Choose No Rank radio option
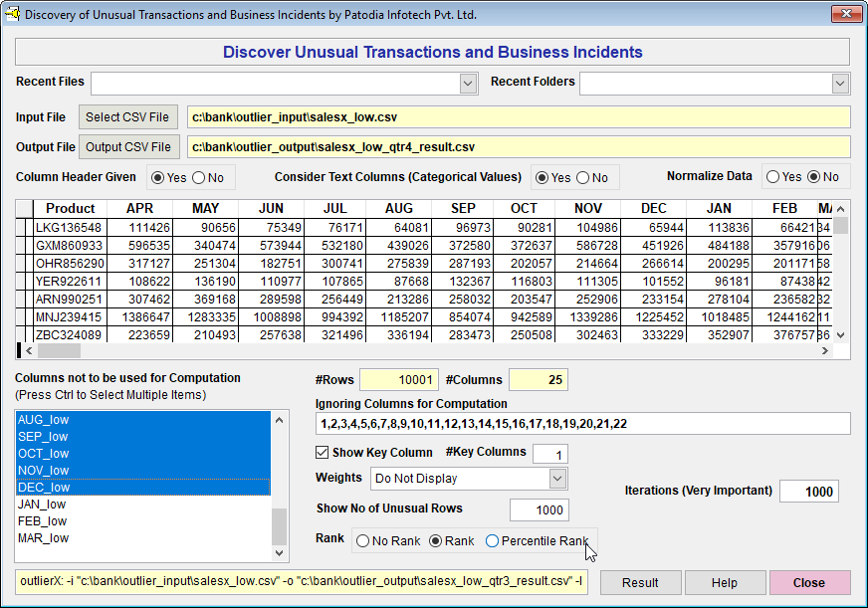Viewport: 868px width, 608px height. click(x=363, y=541)
